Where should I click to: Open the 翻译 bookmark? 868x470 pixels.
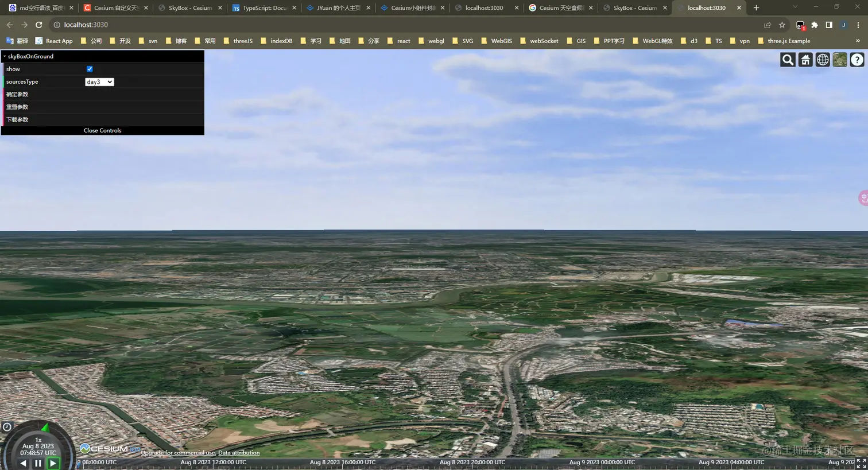tap(17, 41)
